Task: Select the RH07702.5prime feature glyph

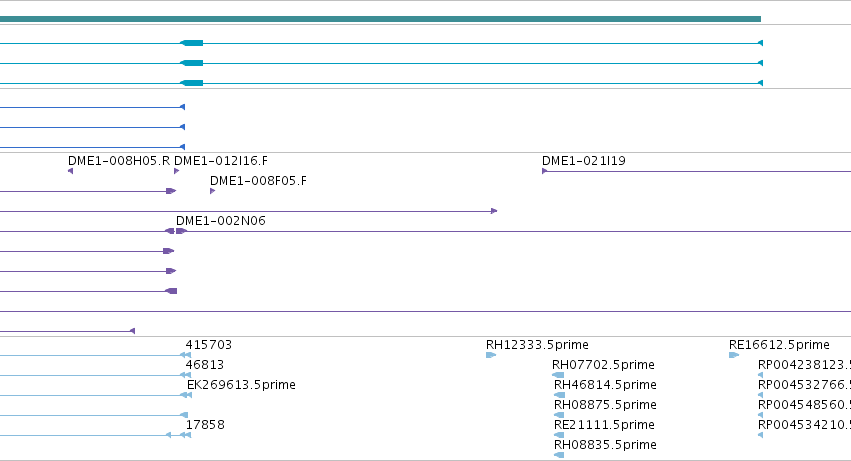Action: (x=558, y=375)
